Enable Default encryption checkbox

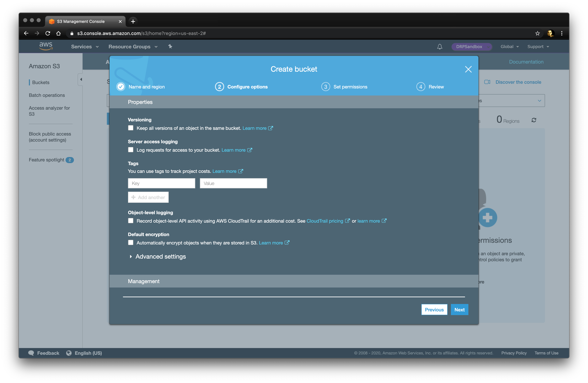130,243
